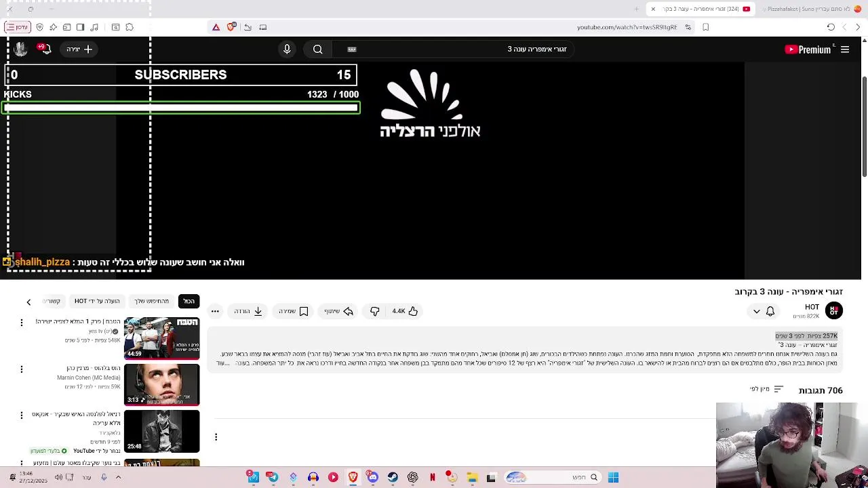This screenshot has height=488, width=868.
Task: Select the מהחיפוש שלך filter chip
Action: [x=151, y=301]
